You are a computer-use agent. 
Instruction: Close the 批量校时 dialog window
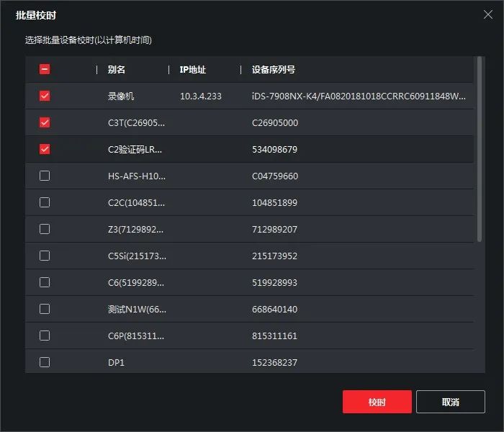click(x=487, y=14)
